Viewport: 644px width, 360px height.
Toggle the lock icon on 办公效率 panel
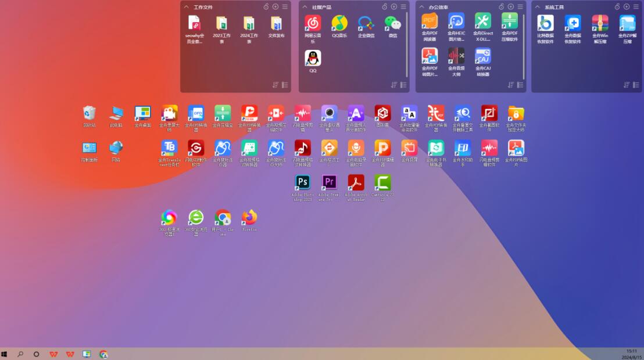pyautogui.click(x=501, y=7)
